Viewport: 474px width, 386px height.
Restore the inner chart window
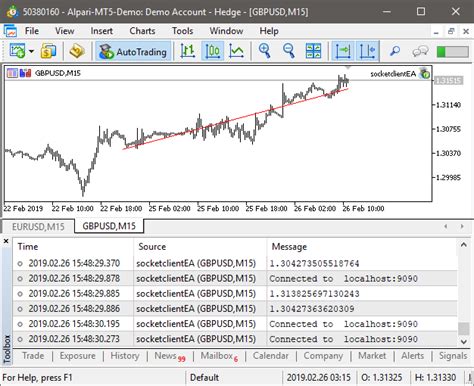[451, 31]
